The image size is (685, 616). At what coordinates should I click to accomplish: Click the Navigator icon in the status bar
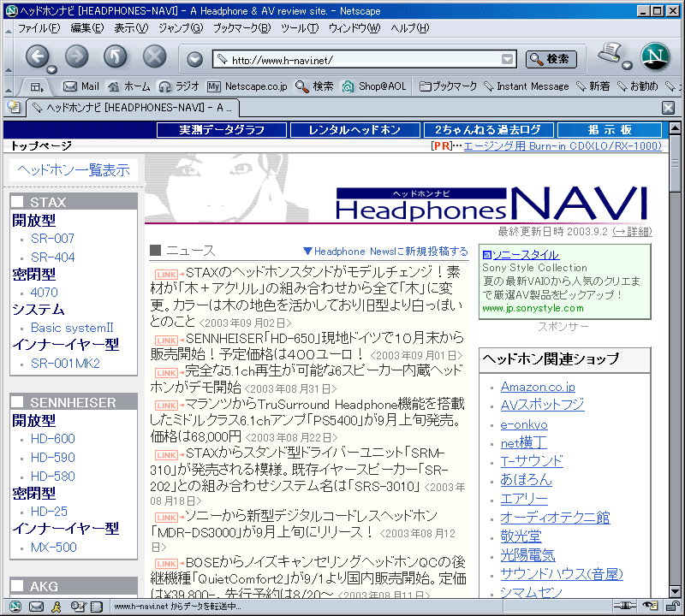point(15,607)
